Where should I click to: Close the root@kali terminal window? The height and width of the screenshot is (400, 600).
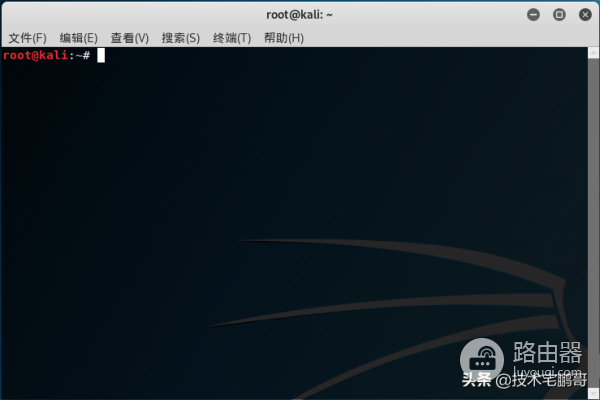(x=585, y=15)
